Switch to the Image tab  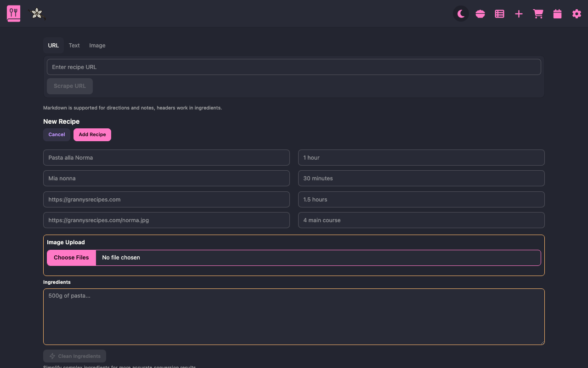(97, 46)
